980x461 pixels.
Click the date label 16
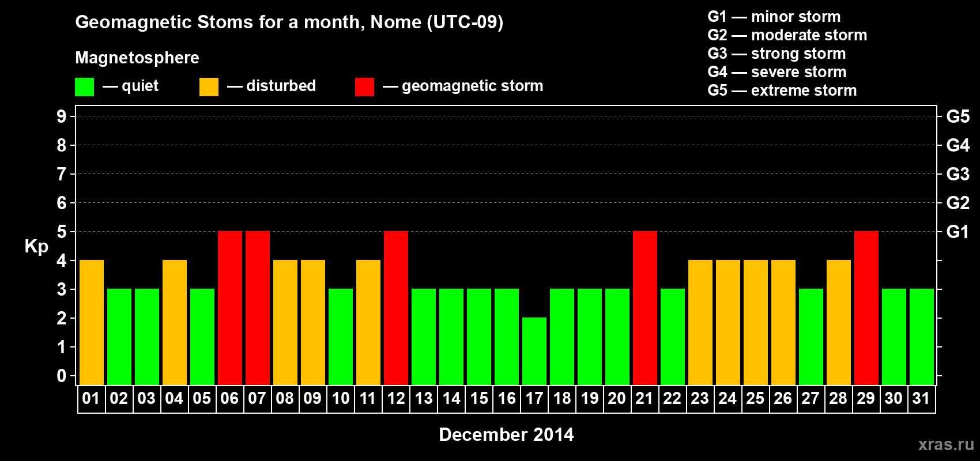click(x=506, y=398)
